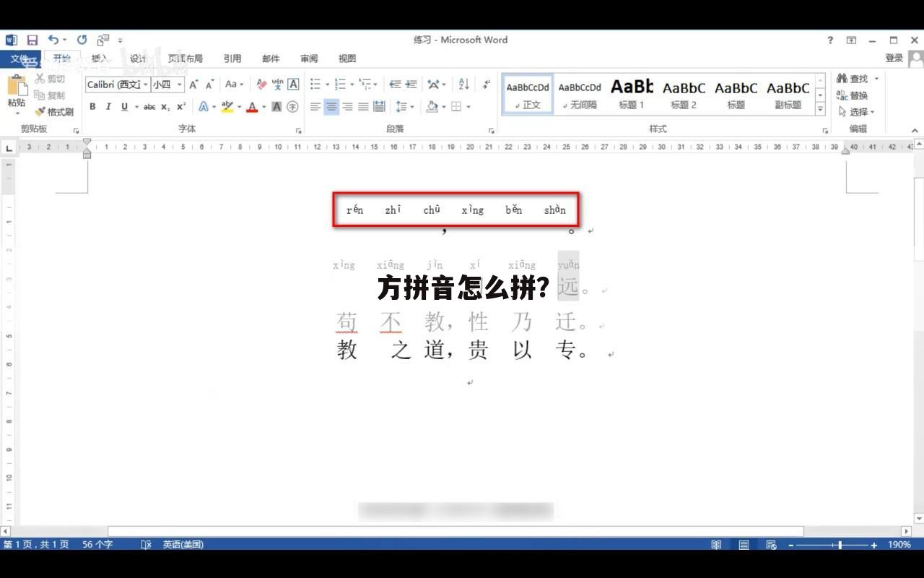The width and height of the screenshot is (924, 578).
Task: Click 替换 to replace text
Action: (853, 95)
